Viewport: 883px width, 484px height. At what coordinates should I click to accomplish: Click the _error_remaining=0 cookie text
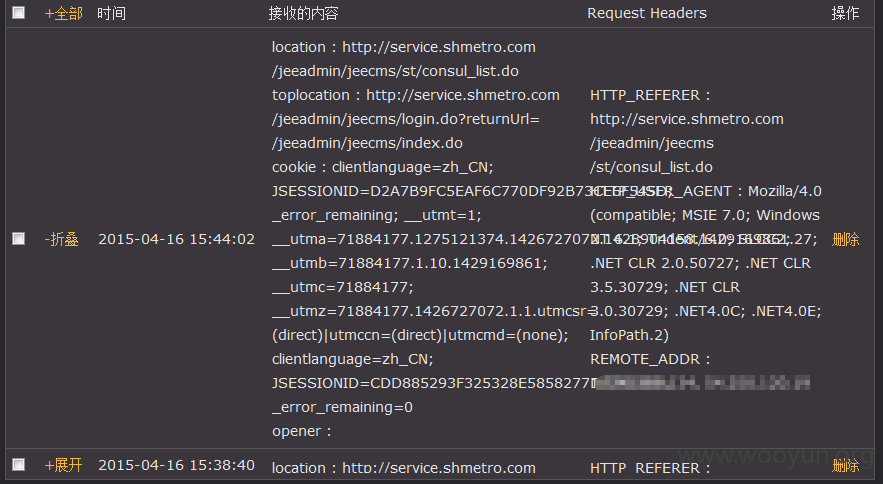click(342, 407)
